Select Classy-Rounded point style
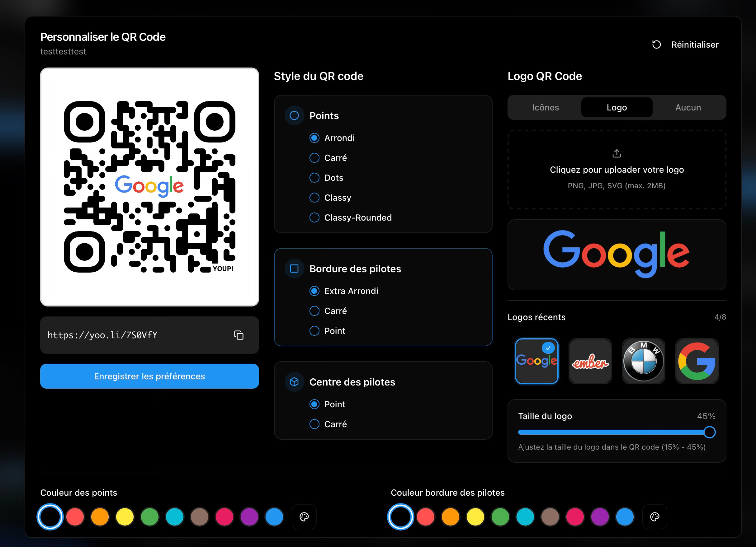756x547 pixels. (314, 217)
